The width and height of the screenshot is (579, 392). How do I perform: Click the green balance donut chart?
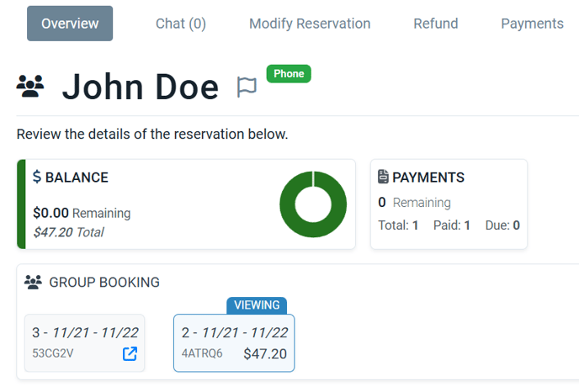[313, 204]
